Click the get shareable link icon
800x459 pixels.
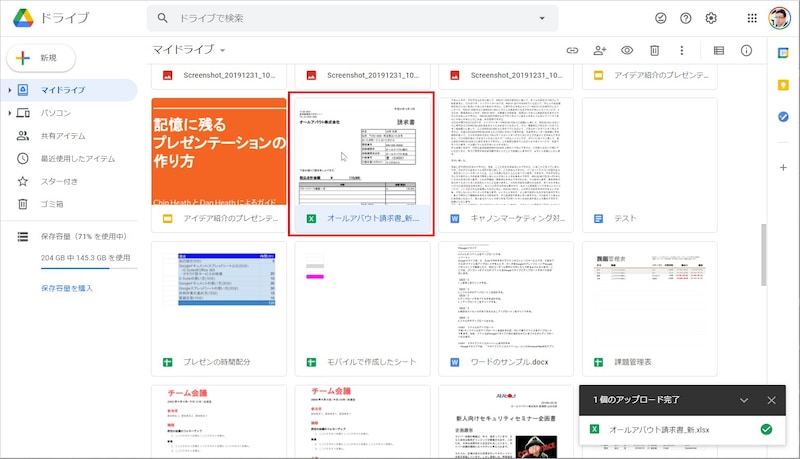tap(573, 50)
